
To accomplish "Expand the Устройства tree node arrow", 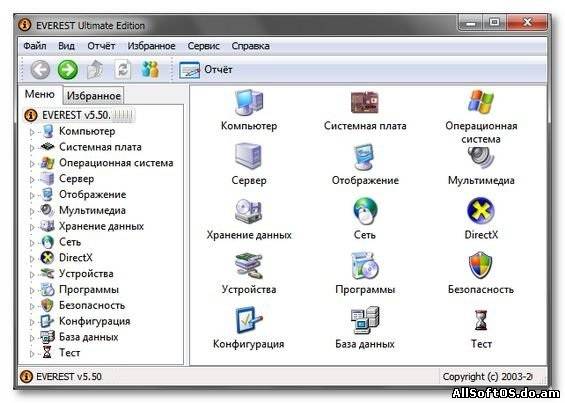I will (32, 275).
